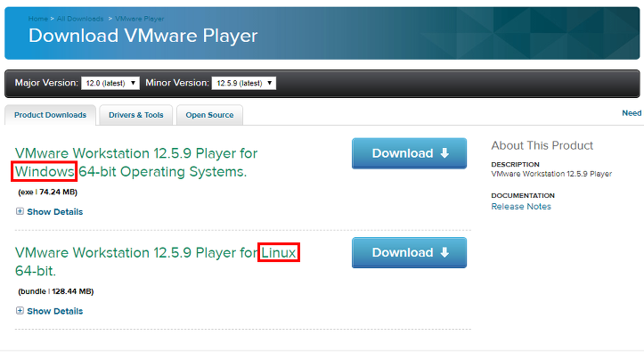Click the DOCUMENTATION label
The image size is (644, 352).
tap(523, 195)
